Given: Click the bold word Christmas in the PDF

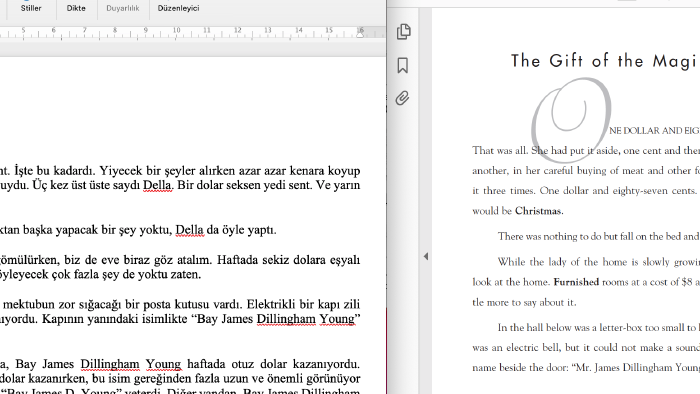Looking at the screenshot, I should (x=539, y=211).
